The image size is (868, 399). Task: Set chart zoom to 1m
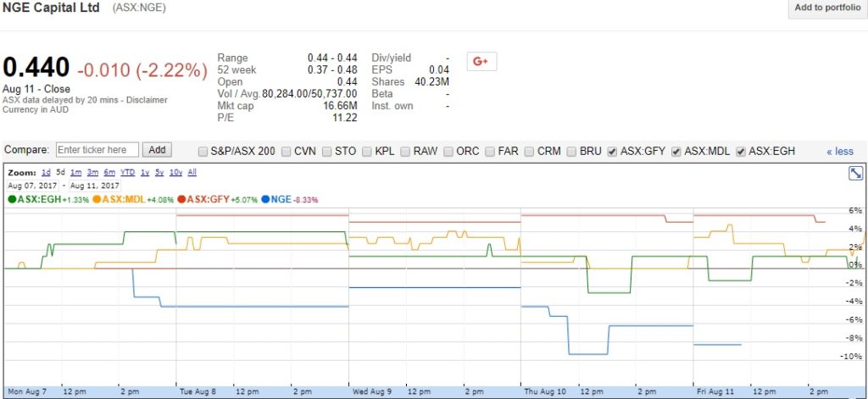click(75, 173)
